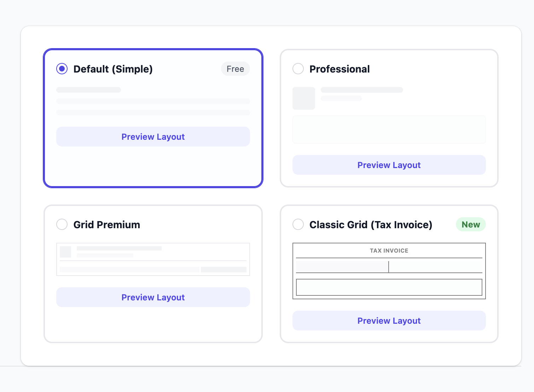This screenshot has height=392, width=534.
Task: Click the New badge on Classic Grid
Action: (x=471, y=224)
